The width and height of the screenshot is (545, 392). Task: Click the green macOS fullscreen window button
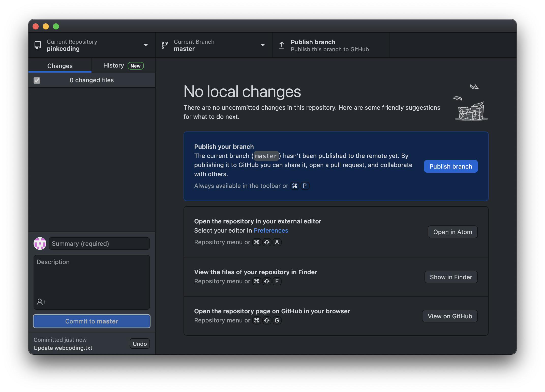[x=56, y=26]
